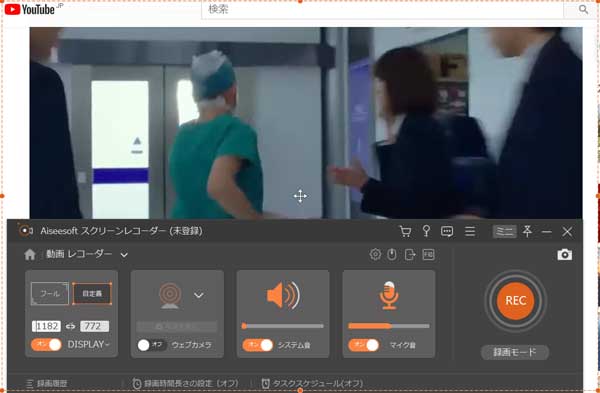Turn off the システム音 toggle

point(258,345)
